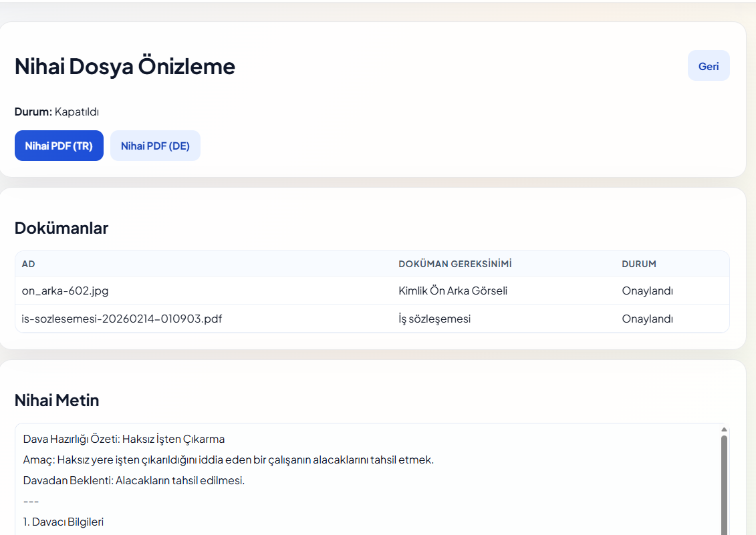This screenshot has height=535, width=756.
Task: Click the Nihai Dosya Önizleme page title
Action: click(125, 67)
